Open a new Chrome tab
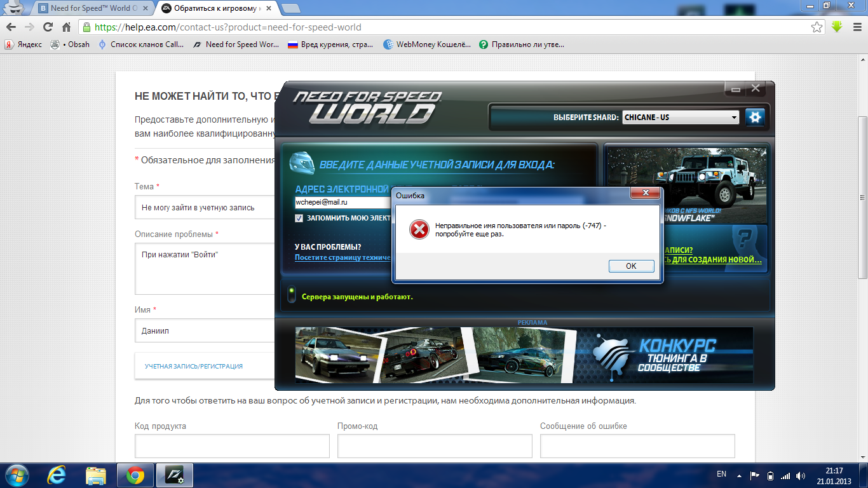The height and width of the screenshot is (488, 868). (291, 8)
